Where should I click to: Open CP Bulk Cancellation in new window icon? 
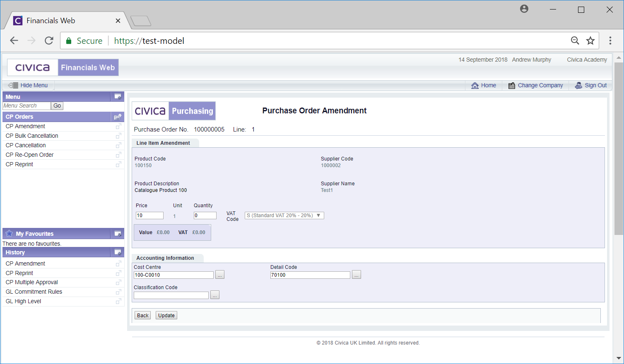coord(118,136)
